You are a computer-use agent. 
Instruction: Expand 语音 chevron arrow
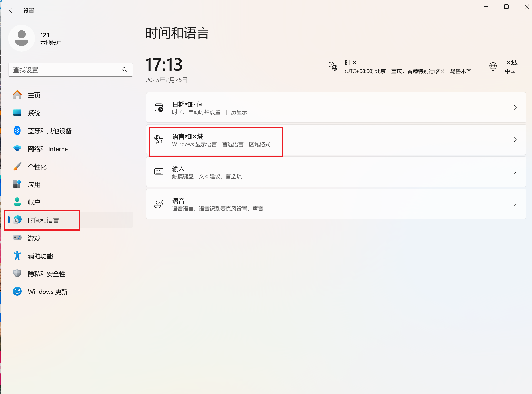coord(515,204)
